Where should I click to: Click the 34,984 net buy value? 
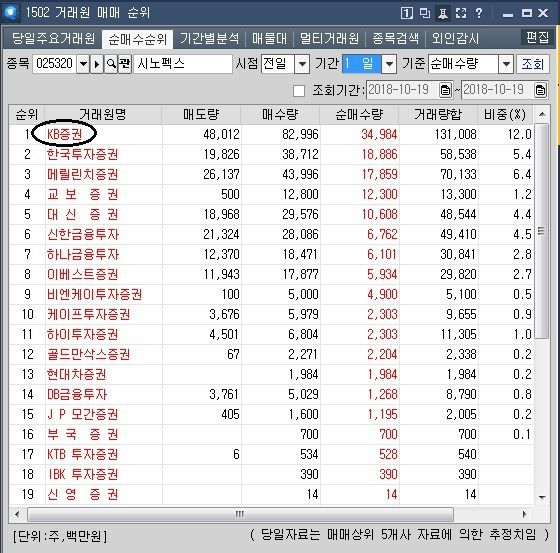point(379,134)
